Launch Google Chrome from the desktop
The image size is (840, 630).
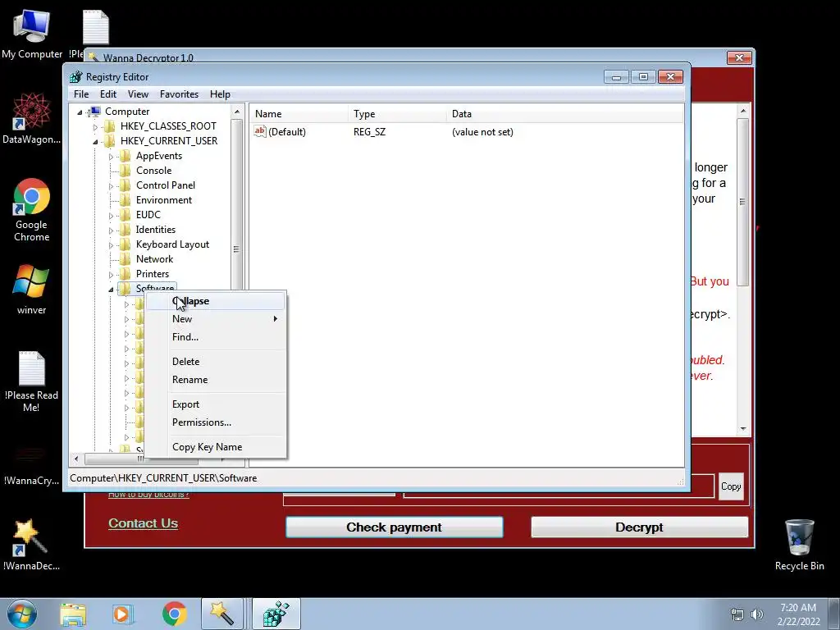click(x=31, y=209)
